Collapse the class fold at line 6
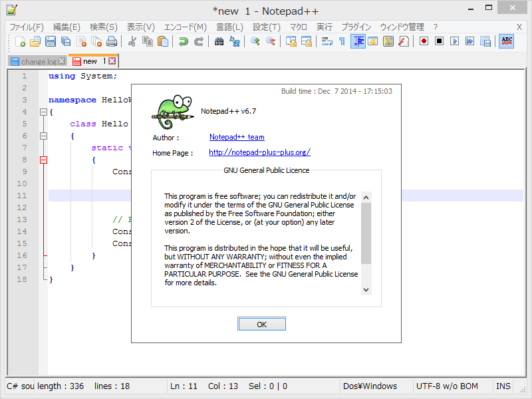 tap(43, 136)
